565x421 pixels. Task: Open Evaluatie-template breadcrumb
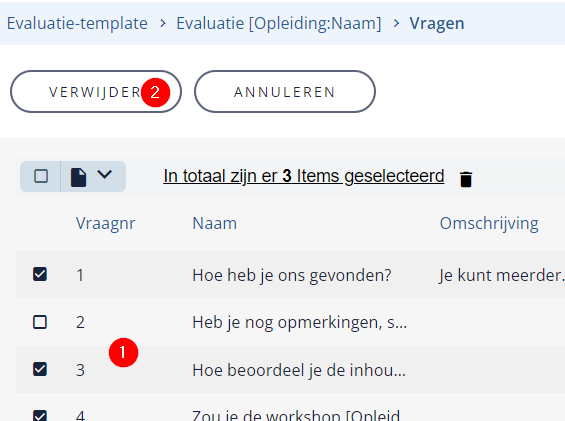coord(77,23)
